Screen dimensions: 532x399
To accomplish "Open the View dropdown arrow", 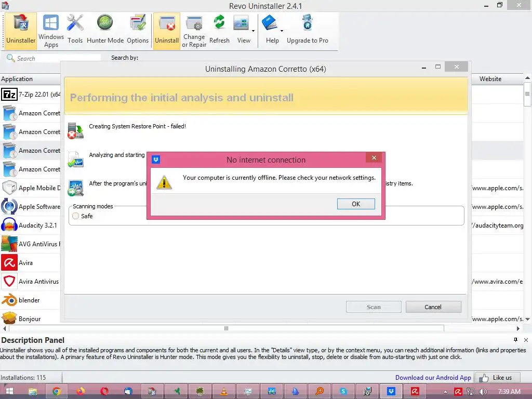I will (254, 31).
